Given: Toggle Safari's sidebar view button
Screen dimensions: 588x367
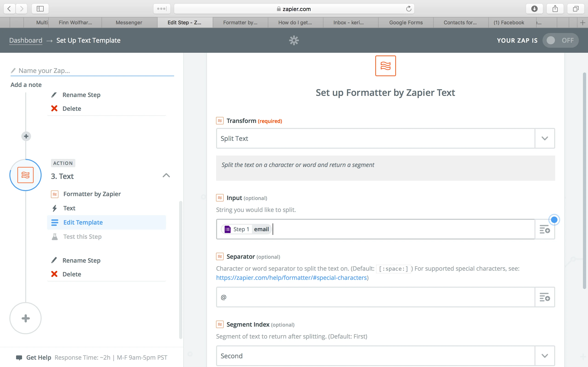Looking at the screenshot, I should tap(40, 9).
